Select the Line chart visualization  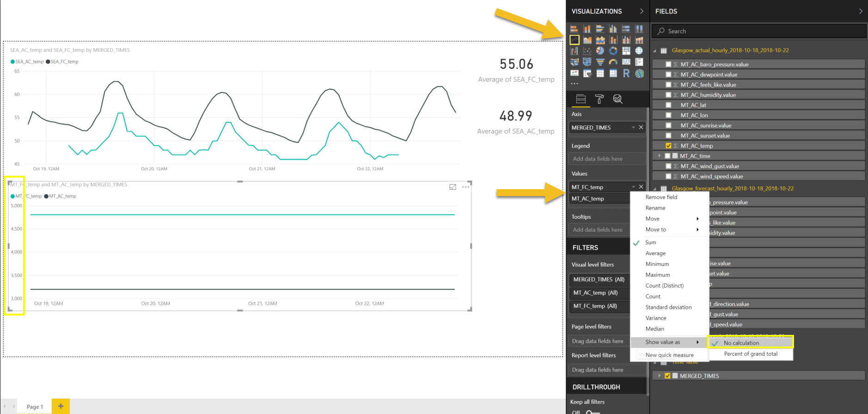[575, 40]
